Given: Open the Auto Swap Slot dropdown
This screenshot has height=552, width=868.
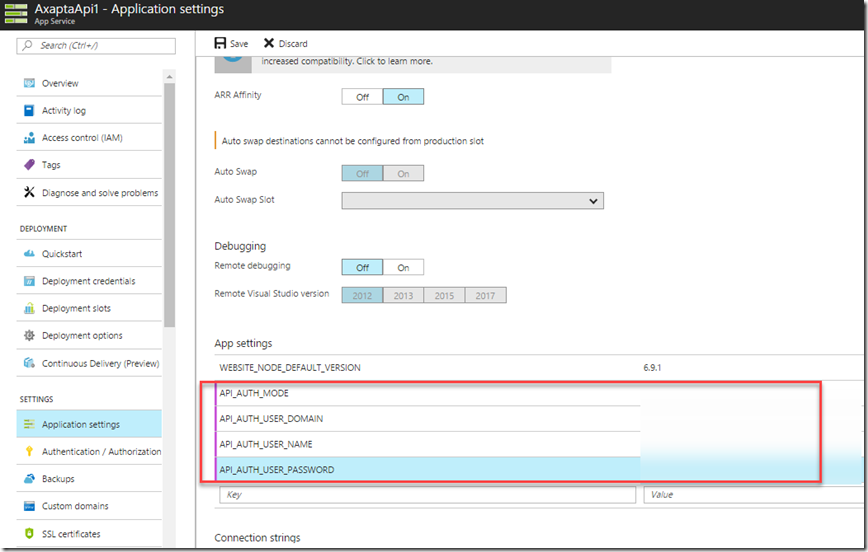Looking at the screenshot, I should pos(472,200).
